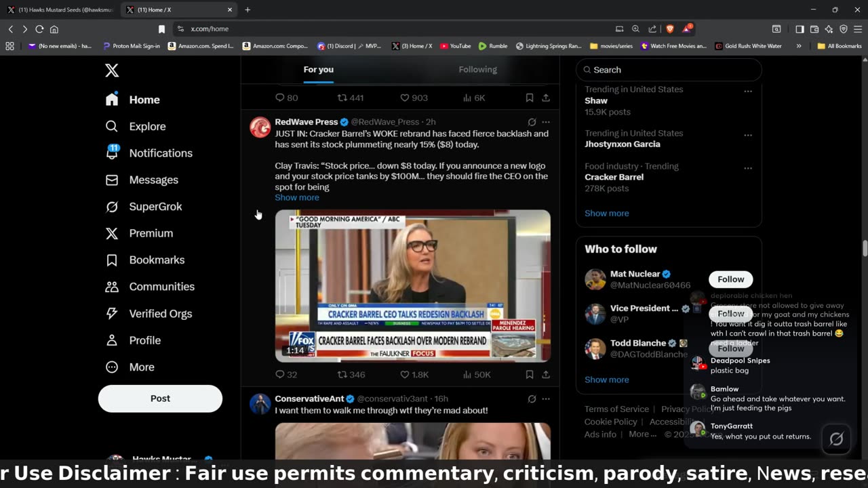Open the Grok floating button
The image size is (868, 488).
point(837,439)
